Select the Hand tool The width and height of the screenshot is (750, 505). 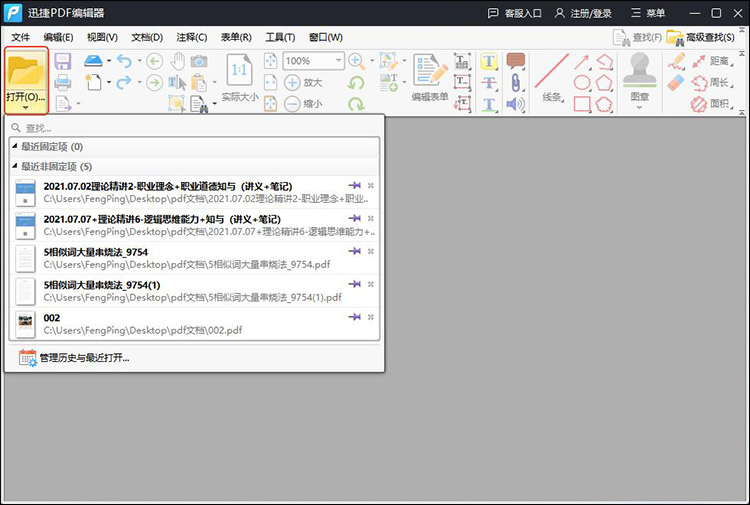coord(177,61)
